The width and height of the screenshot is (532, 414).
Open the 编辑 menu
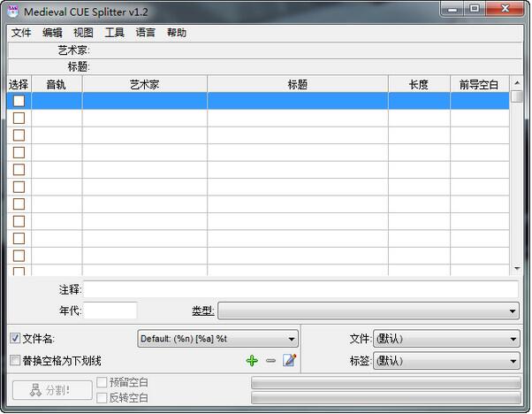(x=52, y=33)
